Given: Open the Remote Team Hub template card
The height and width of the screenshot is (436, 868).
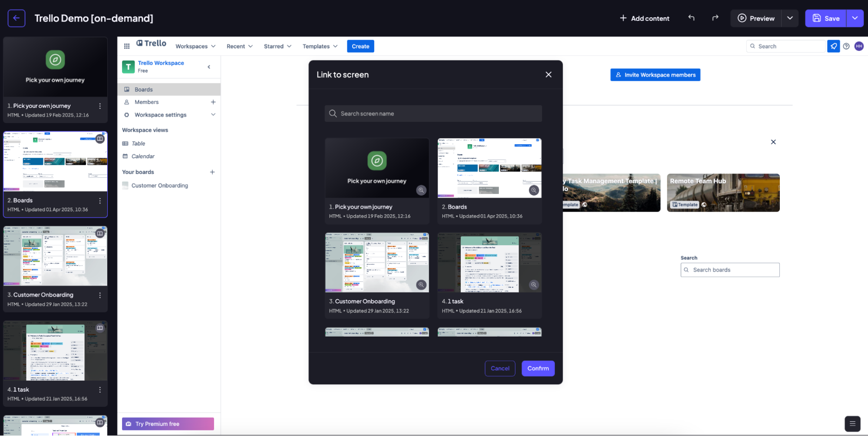Looking at the screenshot, I should (723, 193).
